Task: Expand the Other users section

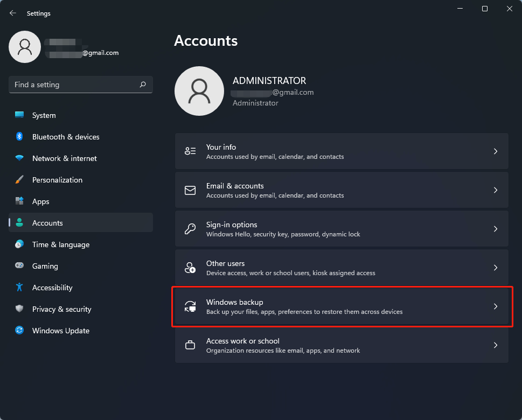Action: pos(495,268)
